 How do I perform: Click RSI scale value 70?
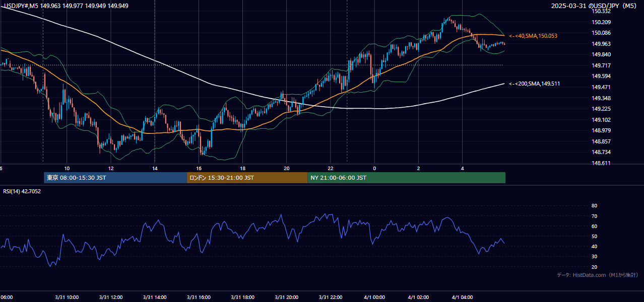pos(594,216)
